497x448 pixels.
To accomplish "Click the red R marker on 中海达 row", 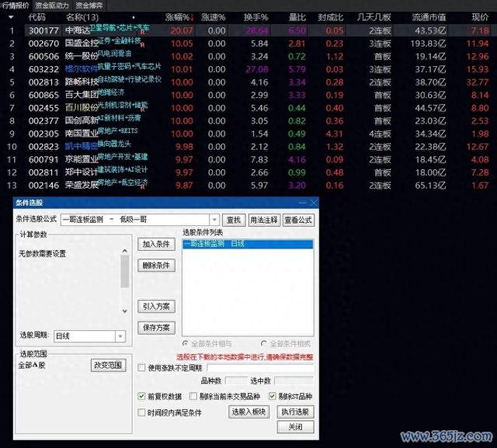I will (142, 33).
